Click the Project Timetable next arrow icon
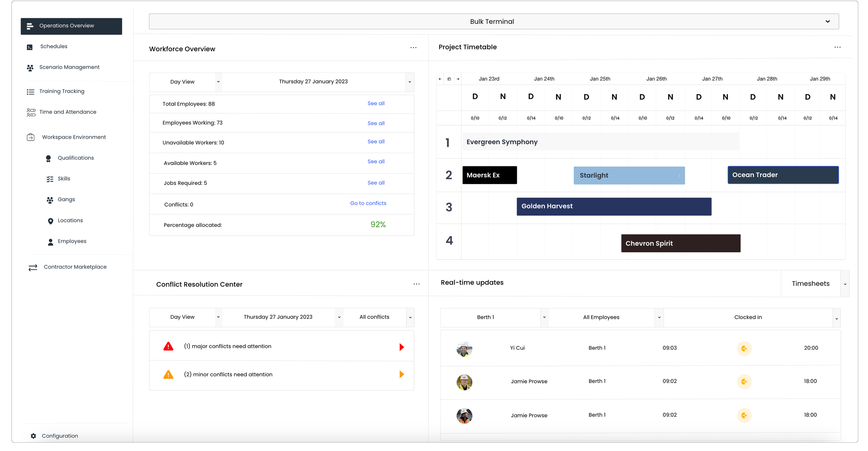The width and height of the screenshot is (868, 451). click(458, 79)
